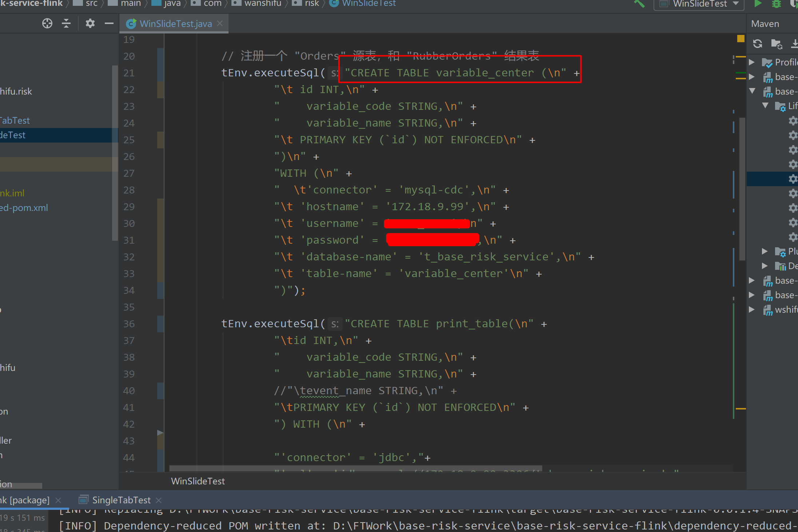Click generate sources and update folders icon
Screen dimensions: 798x532
pos(777,44)
